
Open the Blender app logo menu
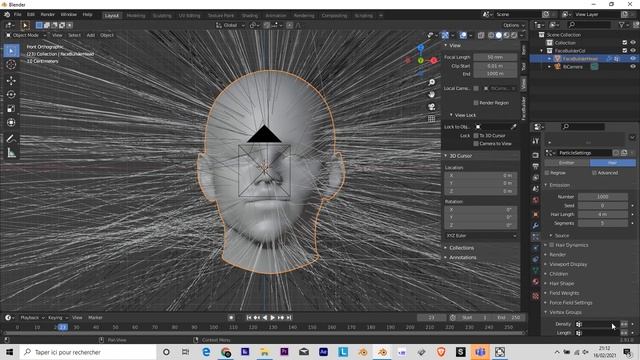7,15
